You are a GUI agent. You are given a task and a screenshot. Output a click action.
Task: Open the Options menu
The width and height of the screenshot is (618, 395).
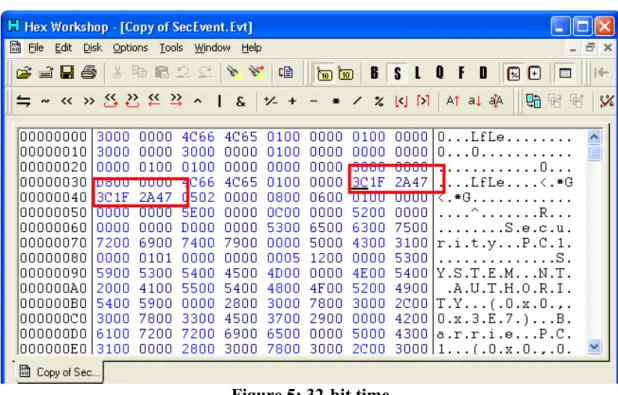[130, 48]
